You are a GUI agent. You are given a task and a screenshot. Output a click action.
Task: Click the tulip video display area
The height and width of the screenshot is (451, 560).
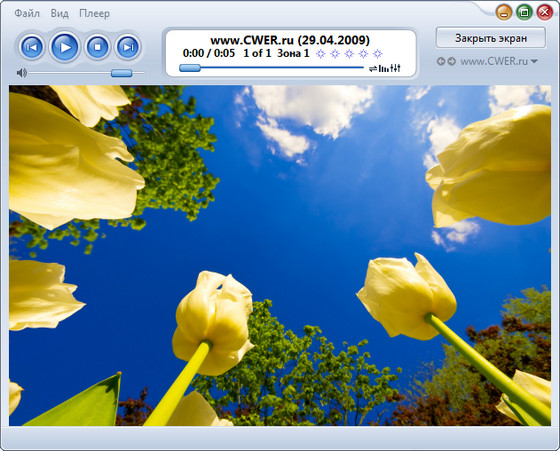(x=280, y=255)
